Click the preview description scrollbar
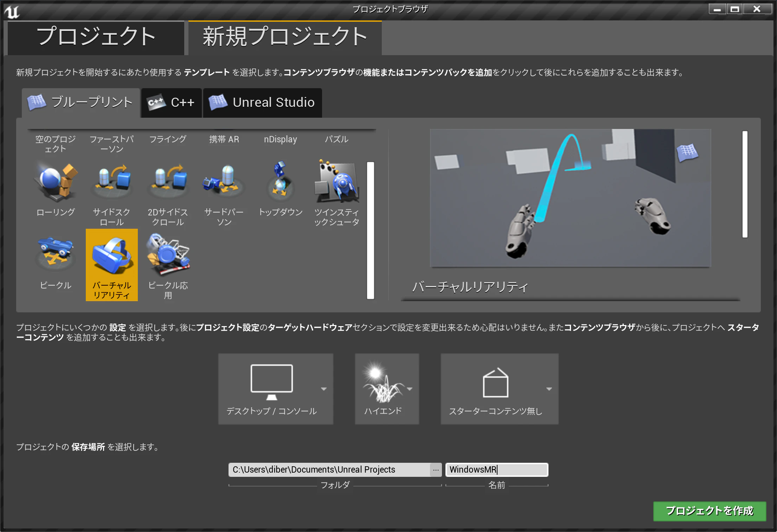 [745, 184]
